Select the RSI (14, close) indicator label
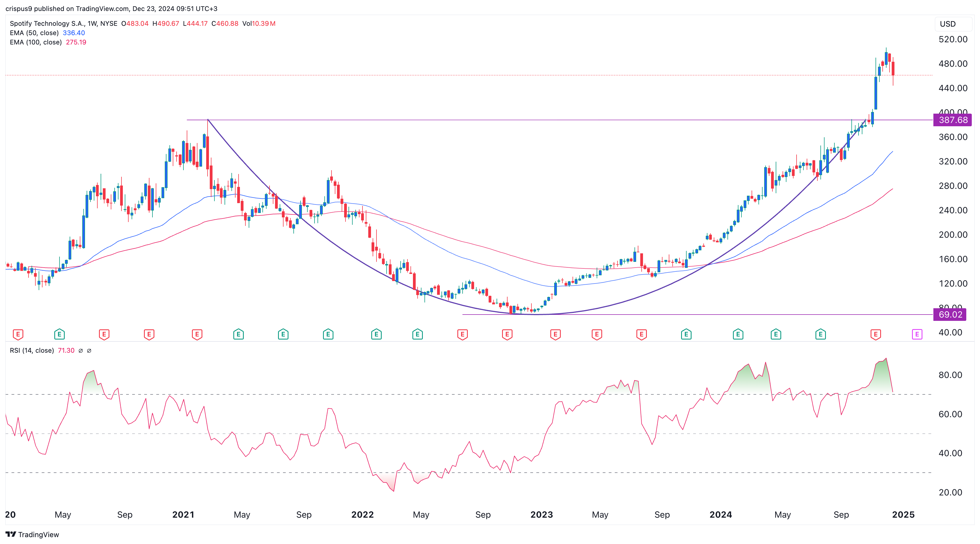Image resolution: width=980 pixels, height=544 pixels. pos(32,350)
